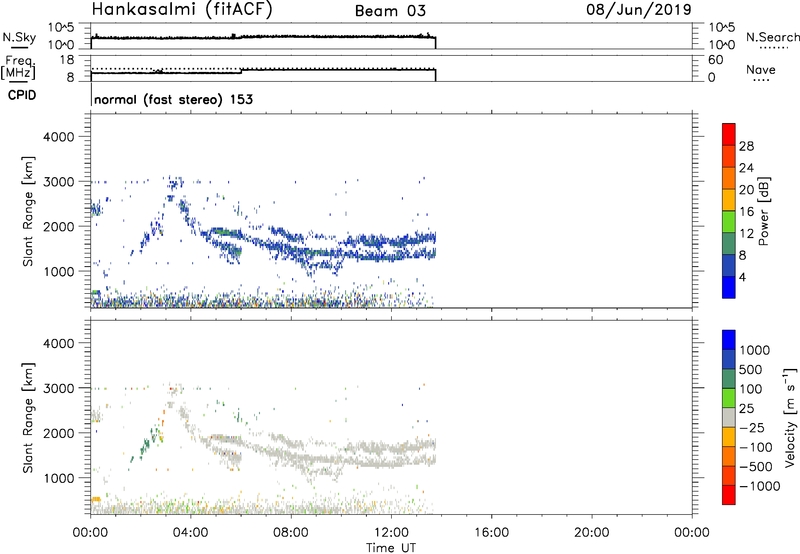Click the red bottom Velocity colorbar segment
This screenshot has height=554, width=800.
point(729,495)
